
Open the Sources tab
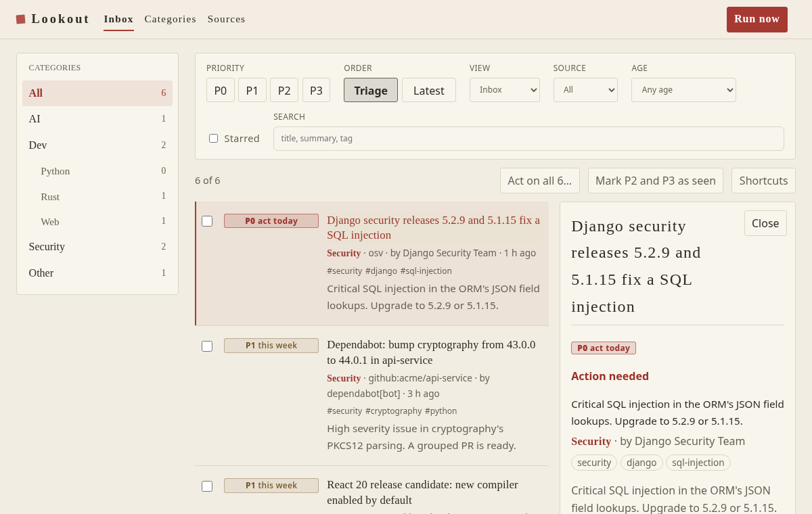(x=227, y=19)
